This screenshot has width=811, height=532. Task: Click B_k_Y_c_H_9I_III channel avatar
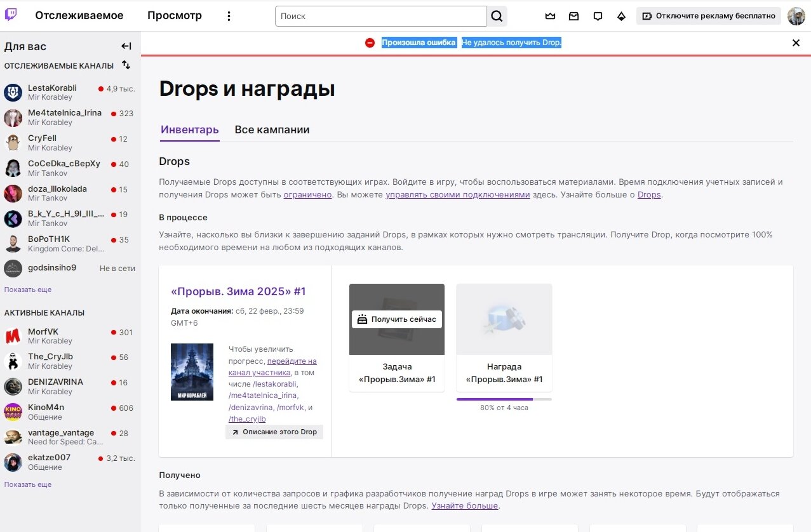[x=13, y=219]
